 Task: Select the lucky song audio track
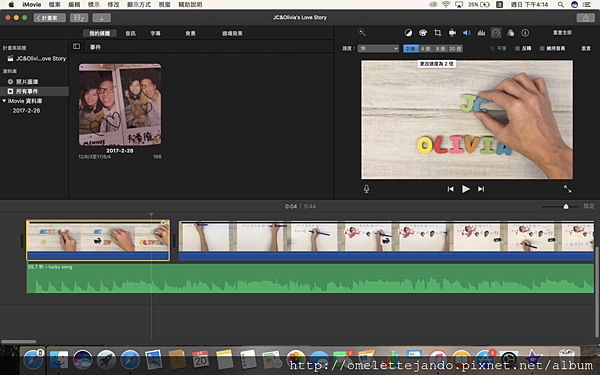click(310, 278)
